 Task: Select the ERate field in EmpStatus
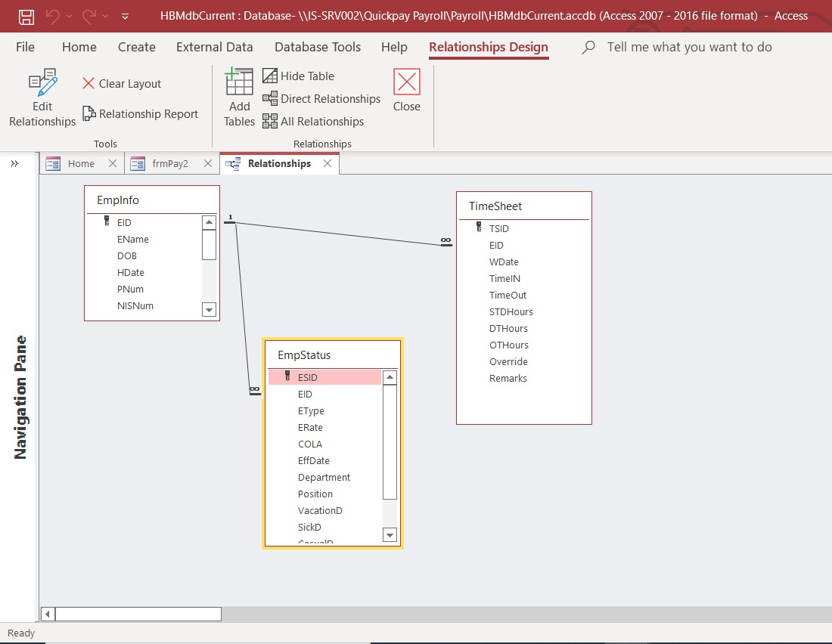pyautogui.click(x=310, y=428)
